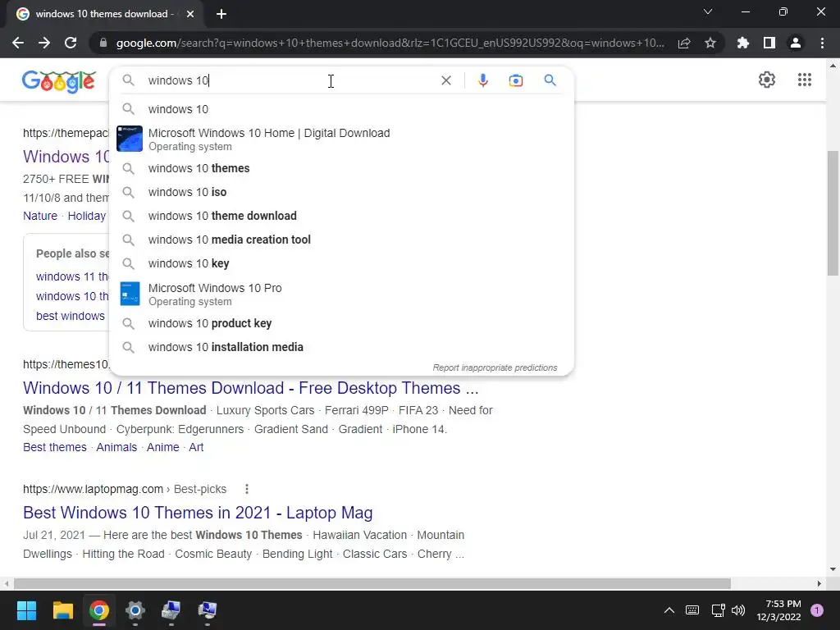The width and height of the screenshot is (840, 630).
Task: Click the 'Animals' sitelink
Action: coord(116,447)
